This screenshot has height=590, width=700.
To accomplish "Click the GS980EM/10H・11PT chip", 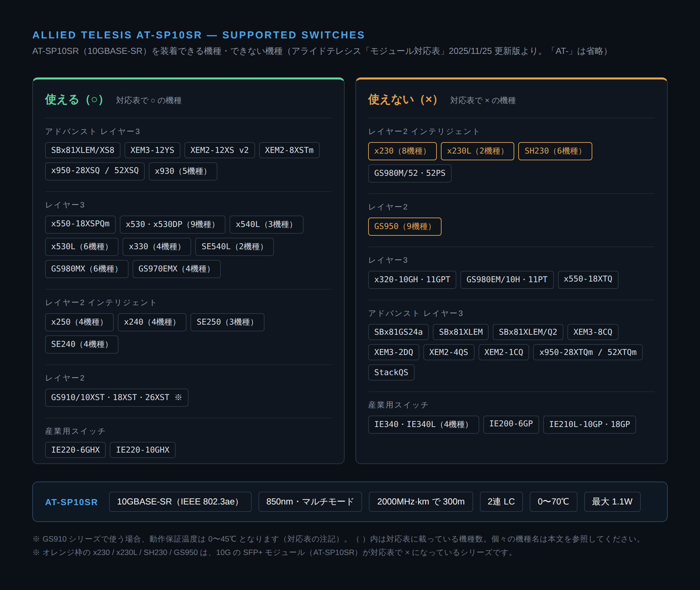I will click(507, 280).
